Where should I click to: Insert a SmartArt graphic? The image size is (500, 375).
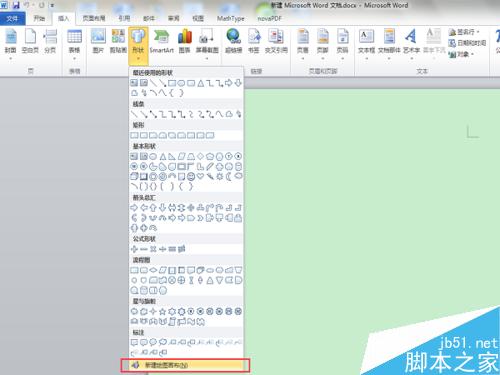[162, 41]
